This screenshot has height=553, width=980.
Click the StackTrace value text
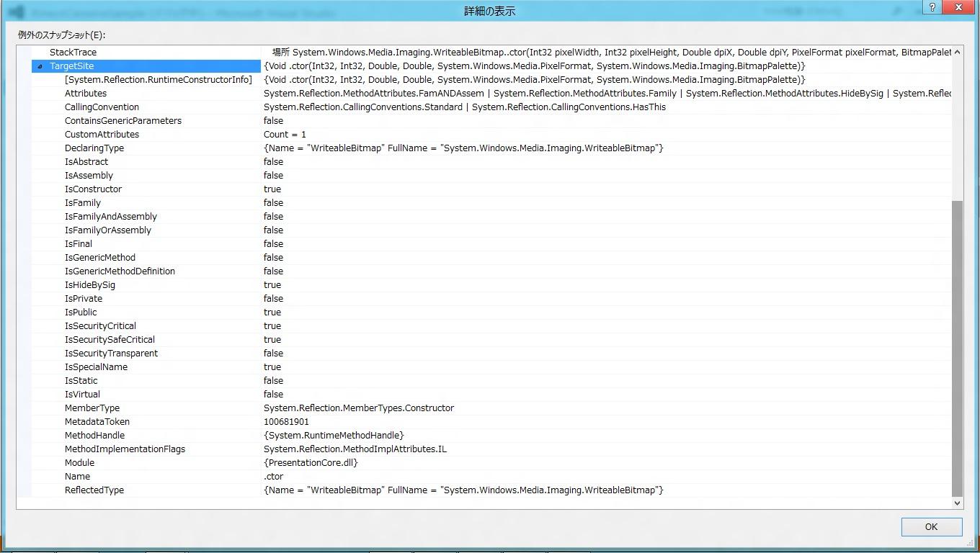pos(612,53)
